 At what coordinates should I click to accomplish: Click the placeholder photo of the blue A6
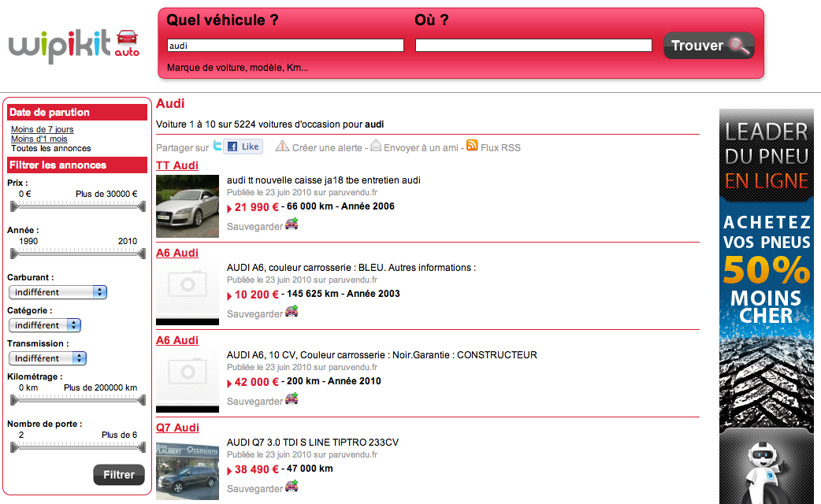click(188, 294)
